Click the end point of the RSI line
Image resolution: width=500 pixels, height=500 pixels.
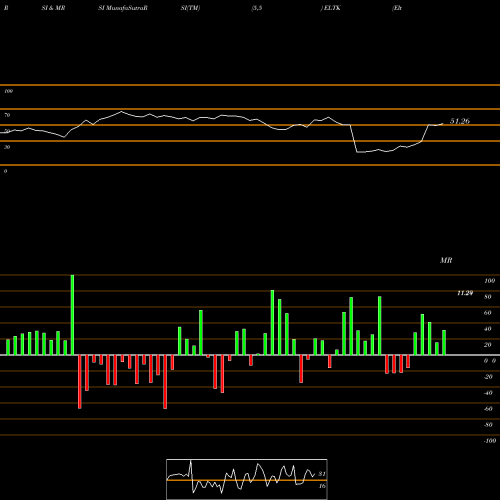(443, 124)
